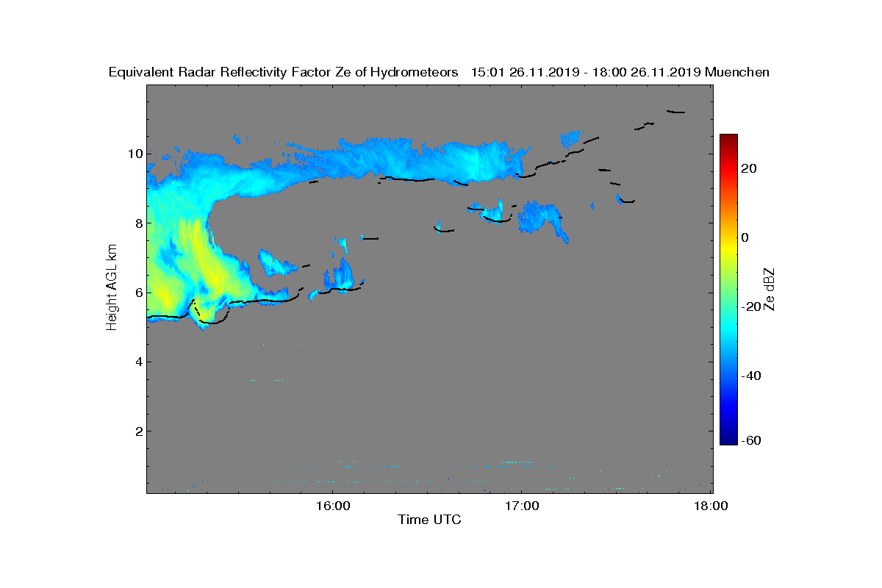Click the 'Ze dBZ' colorbar label
The image size is (882, 588).
click(770, 289)
